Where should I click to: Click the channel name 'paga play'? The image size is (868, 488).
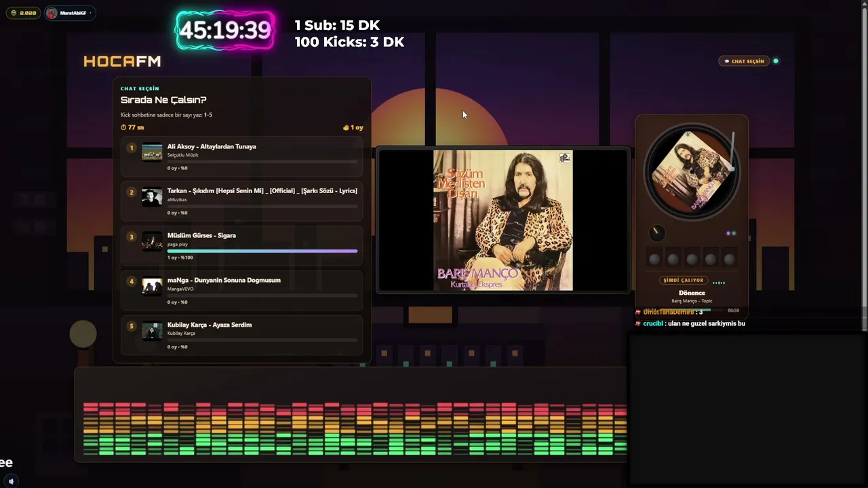(178, 244)
